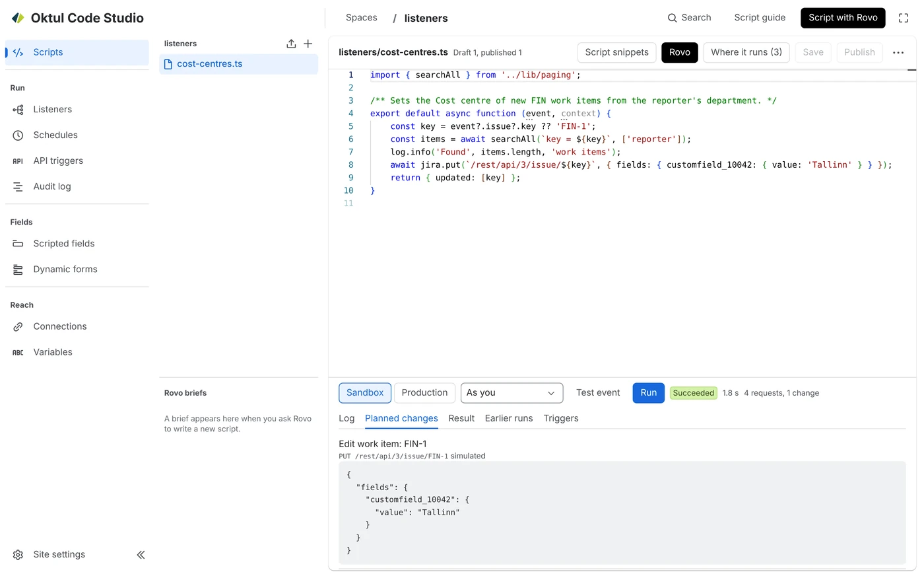Click the Connections link icon
The height and width of the screenshot is (578, 924).
(x=18, y=327)
